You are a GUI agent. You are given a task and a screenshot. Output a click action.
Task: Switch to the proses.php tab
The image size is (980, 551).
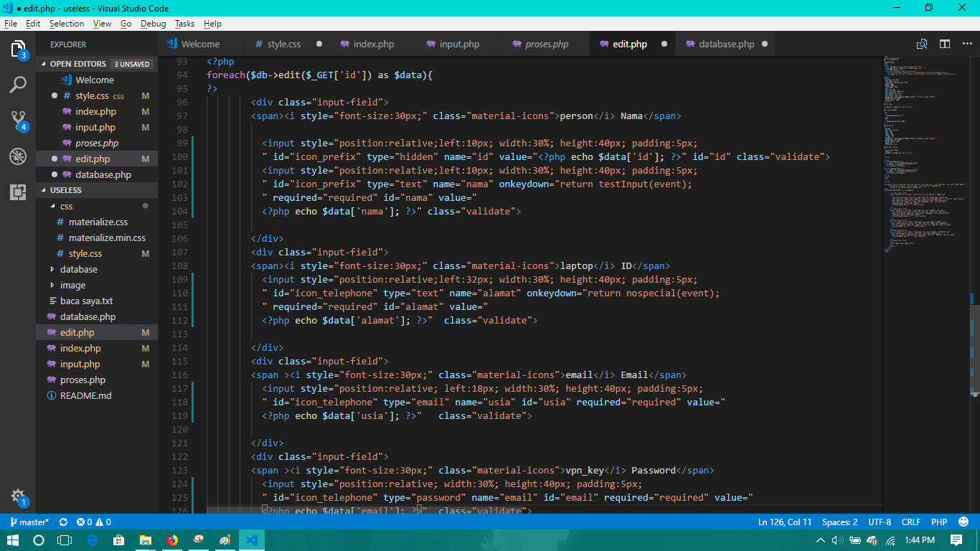pos(545,44)
